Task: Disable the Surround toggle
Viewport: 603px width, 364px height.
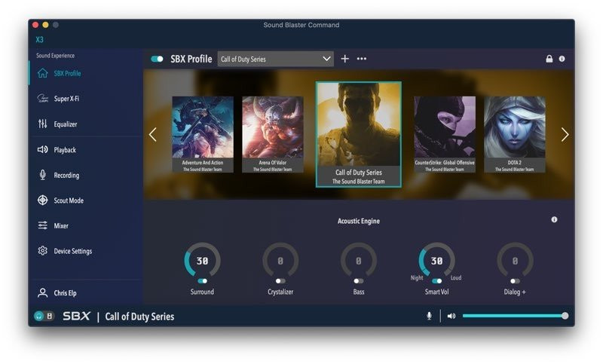Action: pos(202,280)
